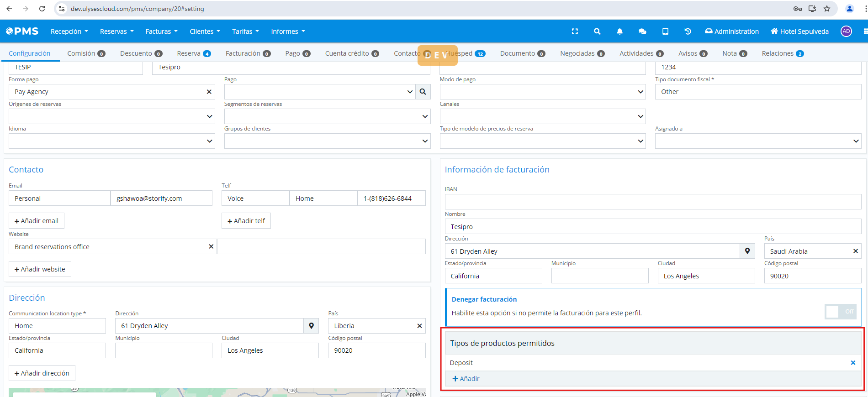Click the IBAN input field

(x=652, y=202)
